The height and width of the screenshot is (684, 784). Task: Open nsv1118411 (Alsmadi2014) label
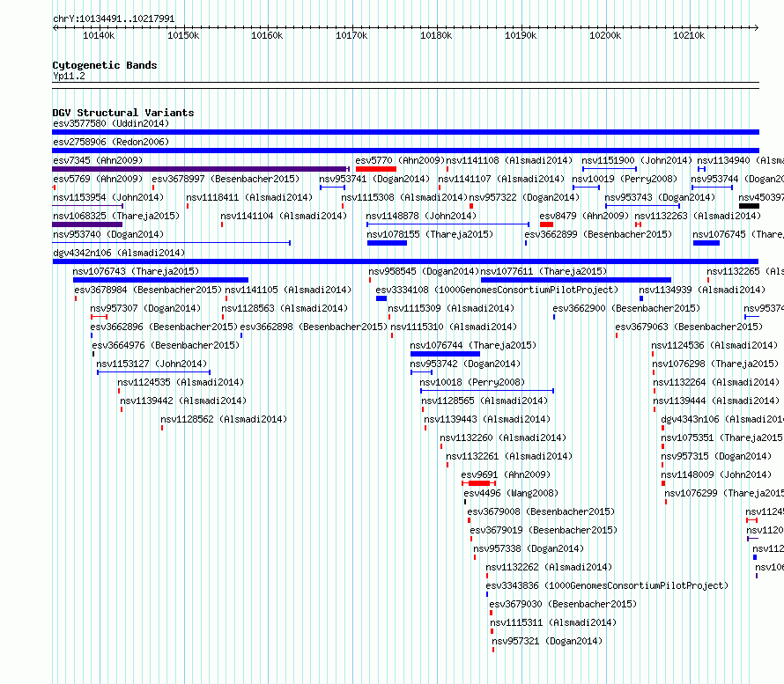pos(249,197)
